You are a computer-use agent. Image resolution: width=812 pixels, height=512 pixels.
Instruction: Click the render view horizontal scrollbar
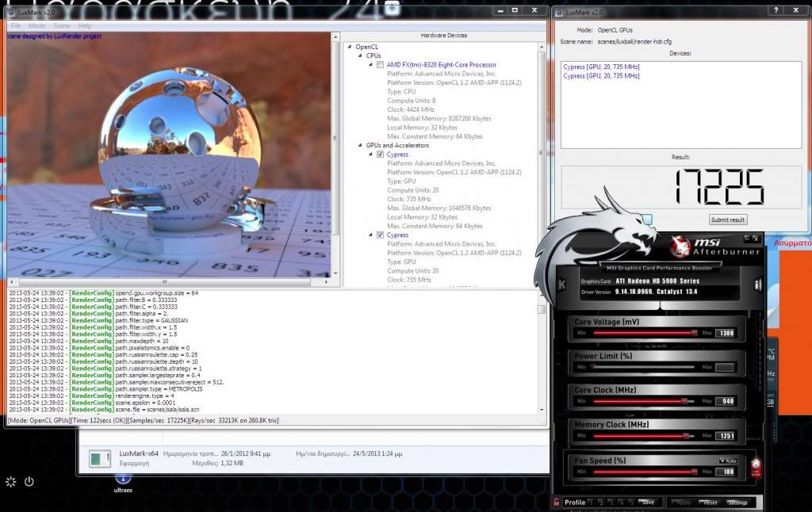(165, 282)
